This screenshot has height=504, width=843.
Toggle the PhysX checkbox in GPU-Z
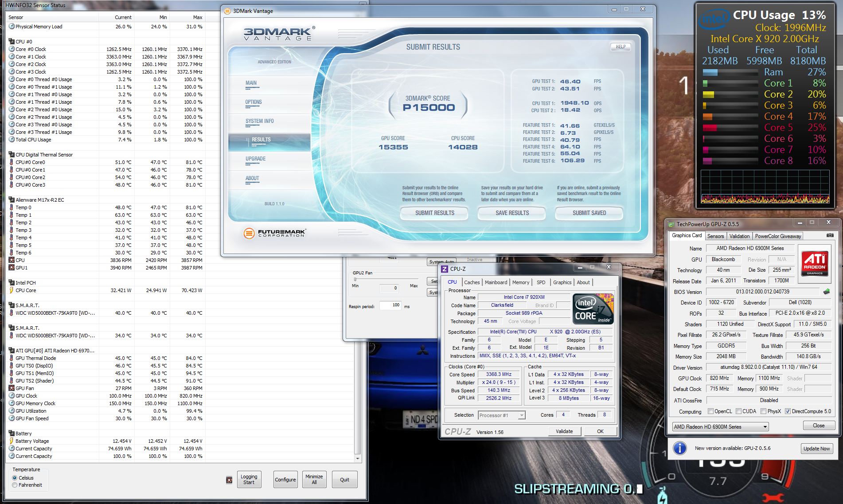point(764,411)
